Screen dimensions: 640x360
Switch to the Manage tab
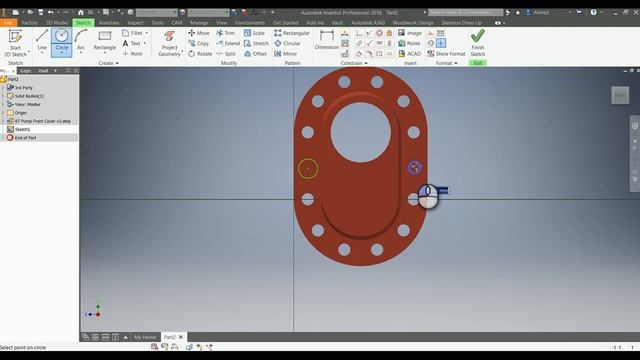coord(199,23)
